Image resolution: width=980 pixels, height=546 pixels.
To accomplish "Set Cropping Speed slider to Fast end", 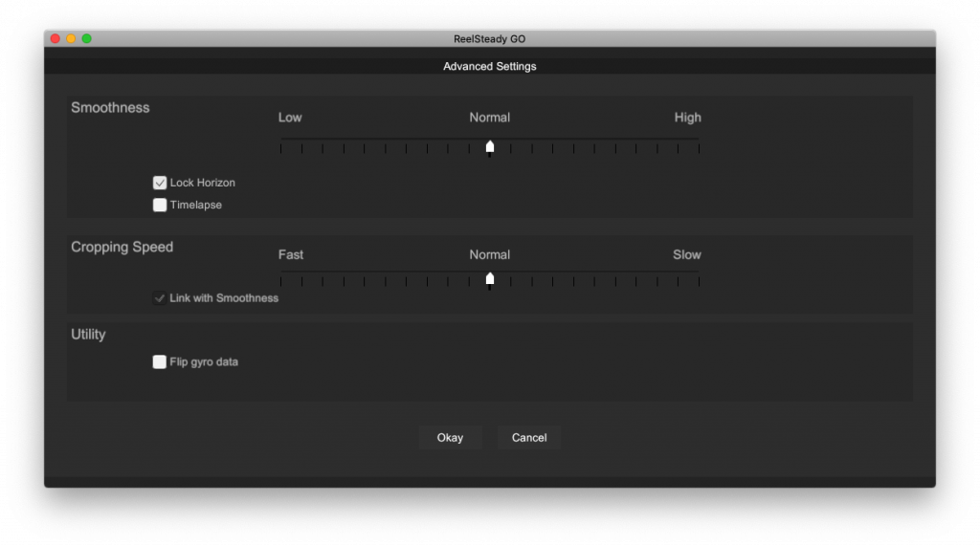I will click(x=281, y=280).
